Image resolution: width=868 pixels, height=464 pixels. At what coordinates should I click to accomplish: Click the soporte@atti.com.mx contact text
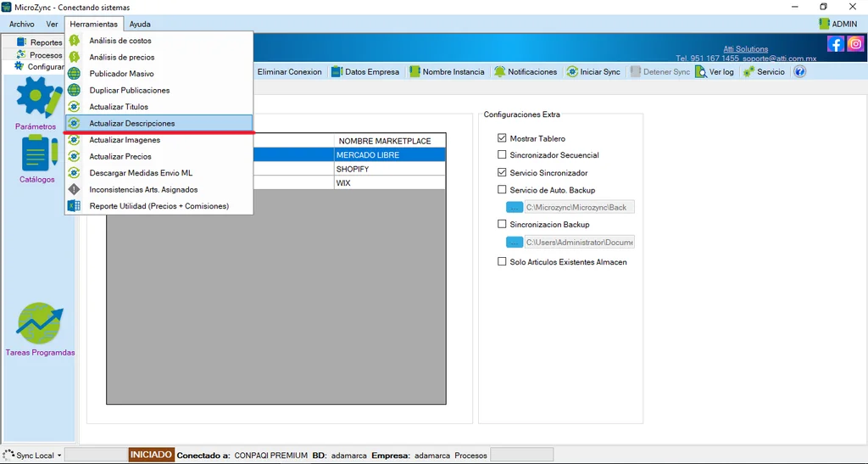coord(780,59)
